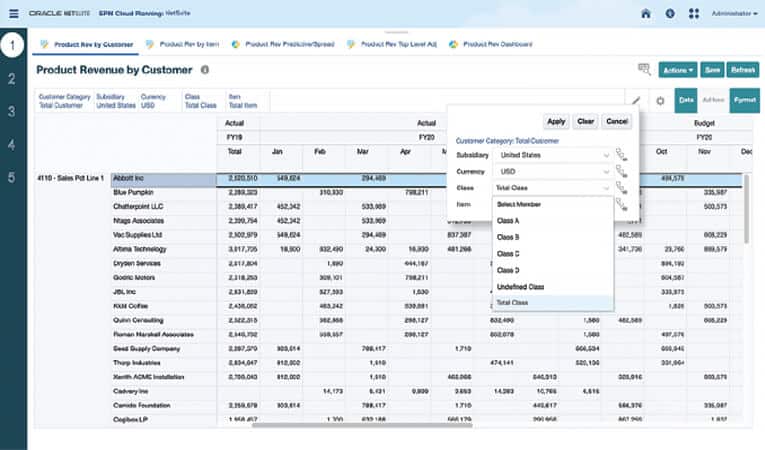The image size is (765, 450).
Task: Open the four-dot apps grid icon
Action: point(694,14)
